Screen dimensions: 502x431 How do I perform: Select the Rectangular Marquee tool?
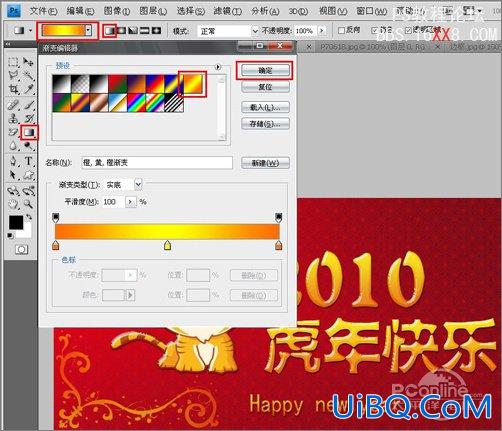13,62
